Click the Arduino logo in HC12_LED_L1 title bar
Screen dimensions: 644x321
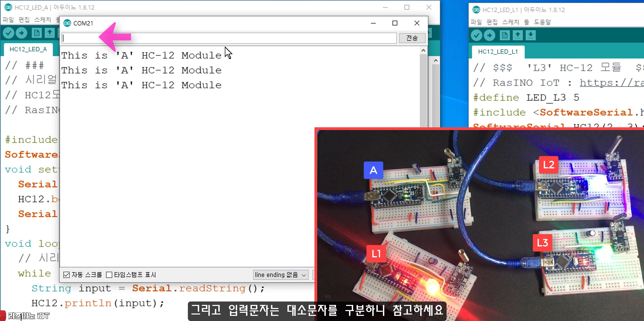[476, 10]
